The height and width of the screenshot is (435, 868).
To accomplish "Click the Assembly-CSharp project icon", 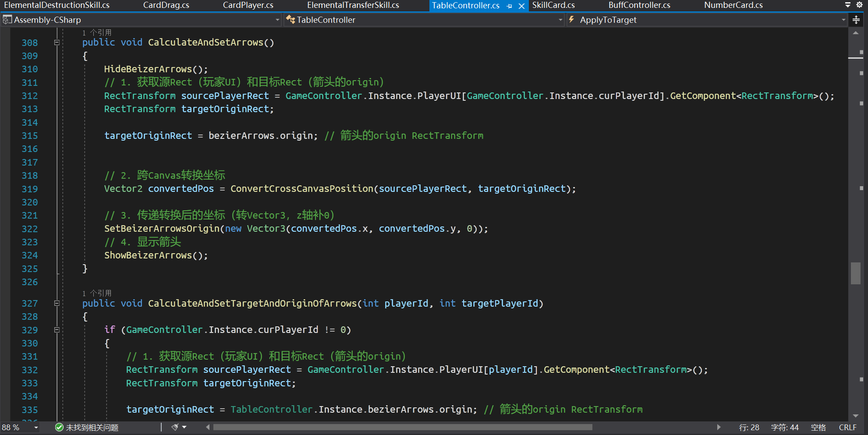I will click(7, 20).
